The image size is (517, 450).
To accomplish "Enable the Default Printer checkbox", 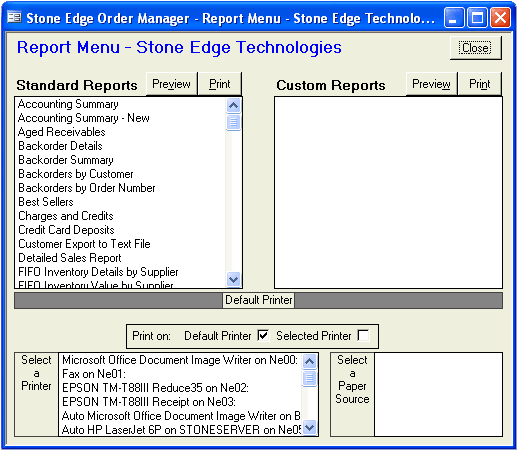I will 263,335.
